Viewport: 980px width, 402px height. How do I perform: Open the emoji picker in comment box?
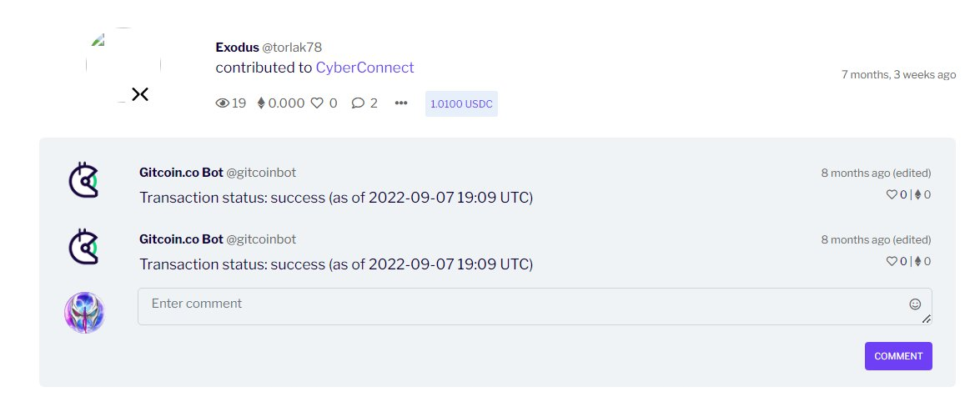(915, 304)
